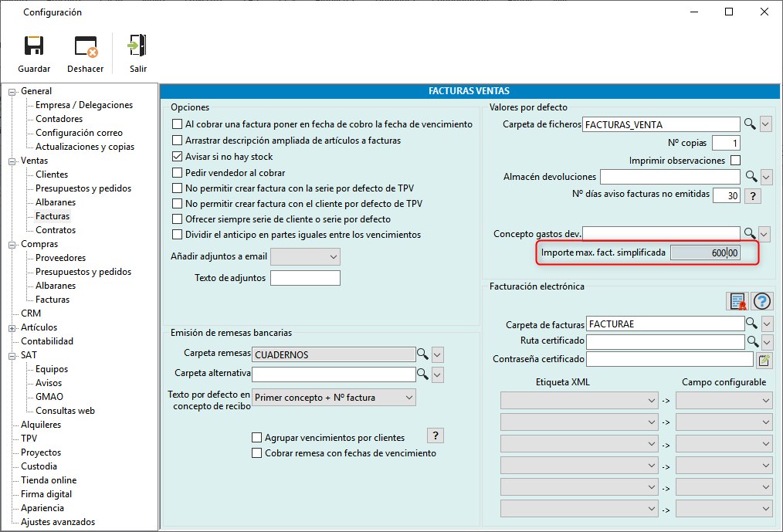Collapse the Ventas tree node
Image resolution: width=783 pixels, height=532 pixels.
pos(12,161)
